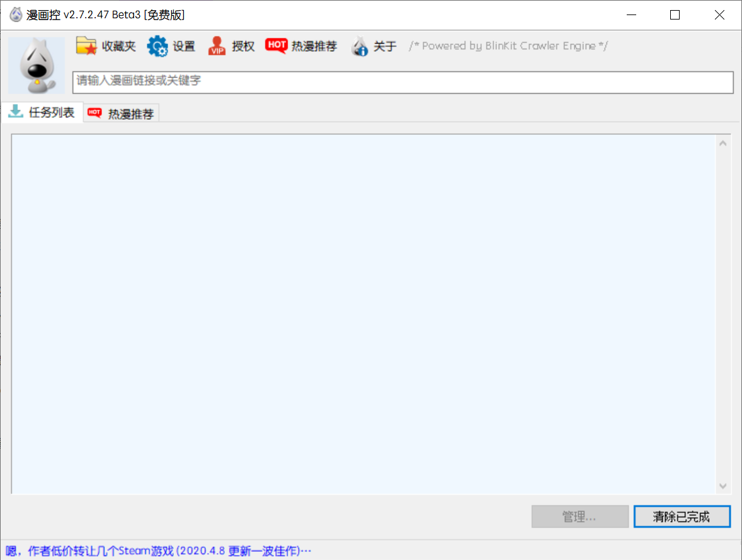
Task: Click the scrollbar up arrow
Action: pos(723,142)
